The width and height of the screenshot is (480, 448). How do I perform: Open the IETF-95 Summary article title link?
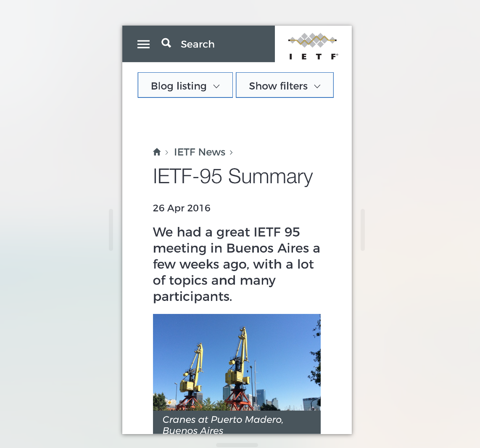tap(232, 177)
